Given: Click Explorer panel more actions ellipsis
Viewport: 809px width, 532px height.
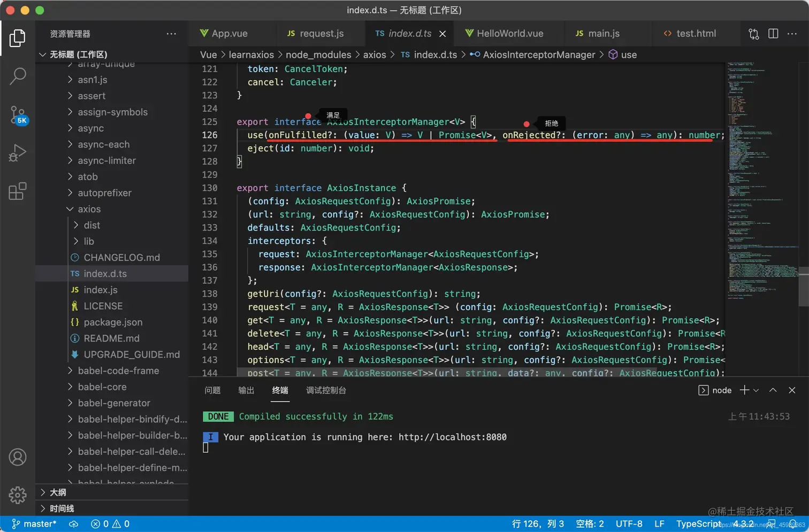Looking at the screenshot, I should (171, 34).
